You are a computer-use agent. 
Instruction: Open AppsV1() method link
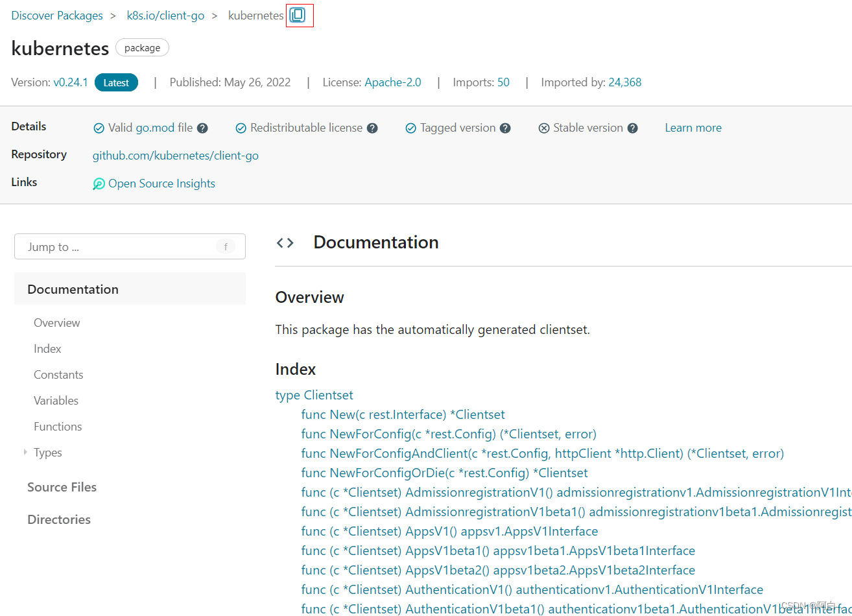pyautogui.click(x=450, y=531)
